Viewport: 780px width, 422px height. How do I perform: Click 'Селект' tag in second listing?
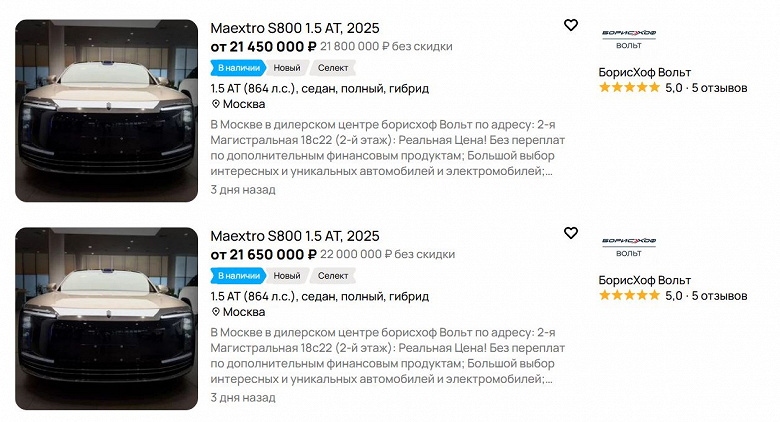pos(333,276)
